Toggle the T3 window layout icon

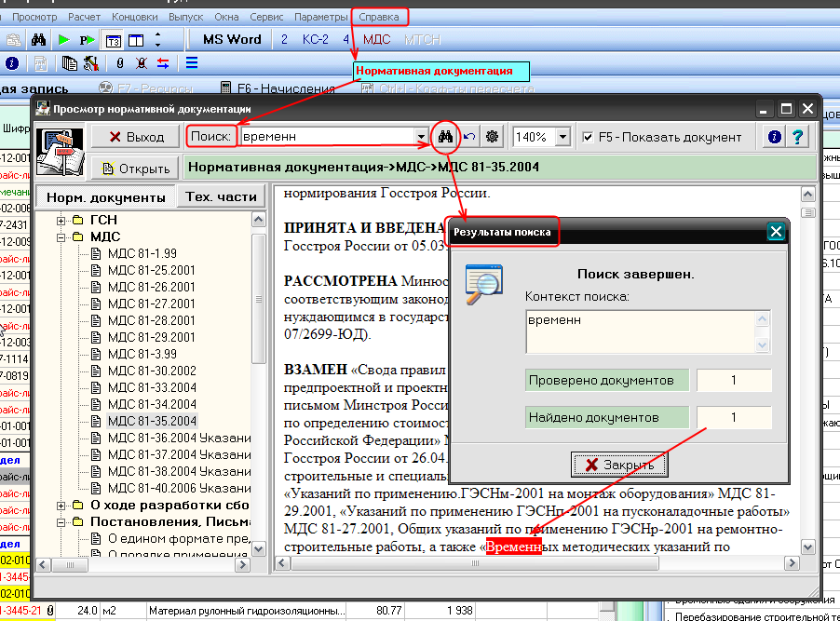coord(114,41)
